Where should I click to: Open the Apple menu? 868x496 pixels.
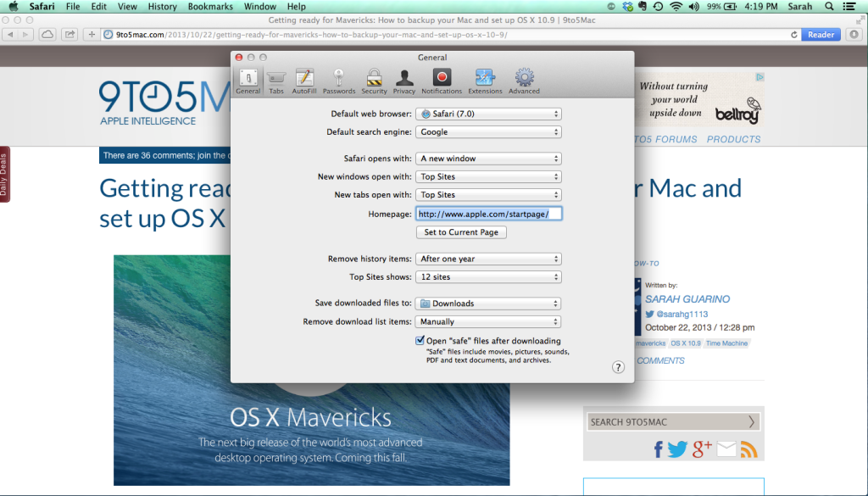[14, 7]
